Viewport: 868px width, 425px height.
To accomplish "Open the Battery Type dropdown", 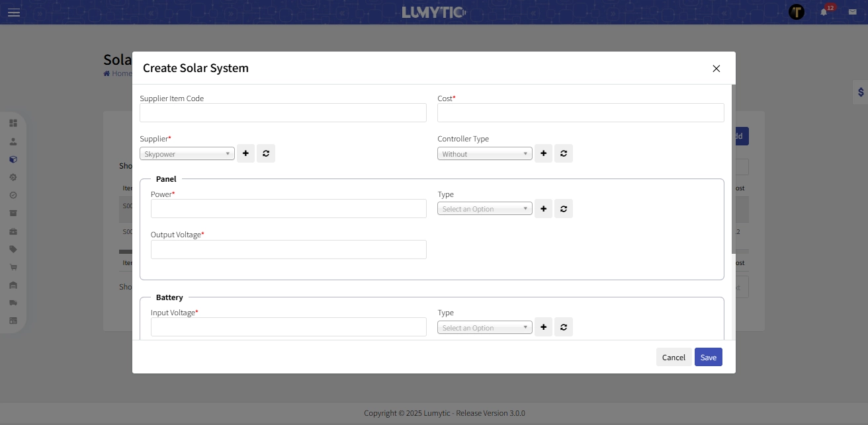I will pyautogui.click(x=485, y=328).
